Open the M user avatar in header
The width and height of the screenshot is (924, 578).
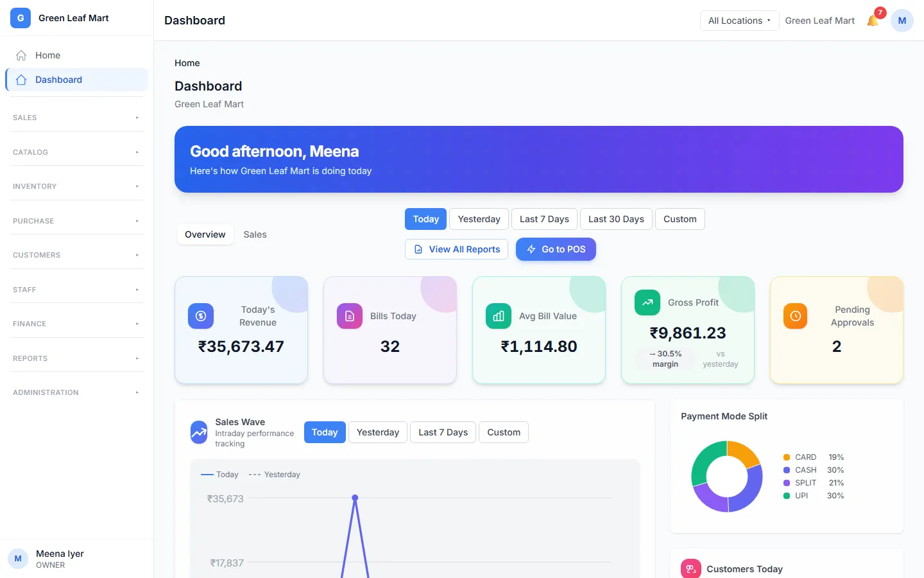point(902,21)
